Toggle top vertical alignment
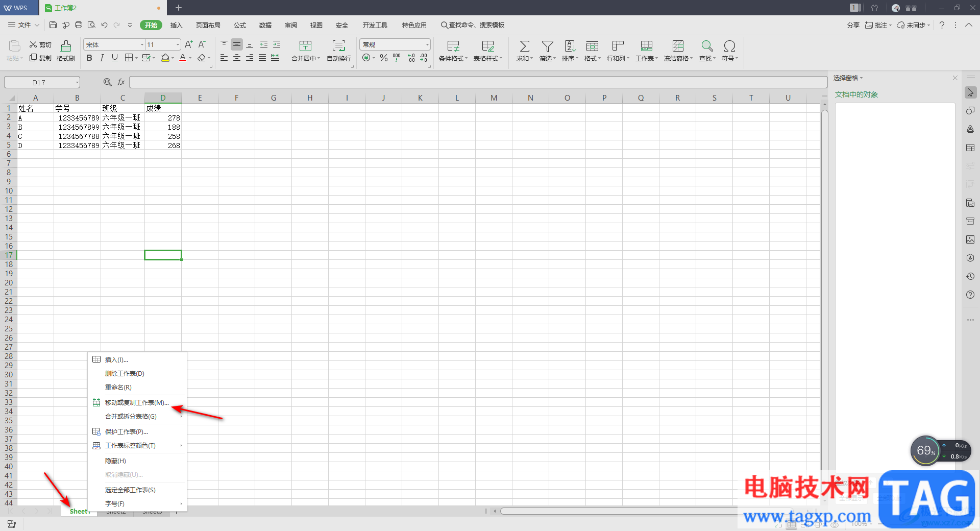The image size is (980, 531). coord(224,45)
